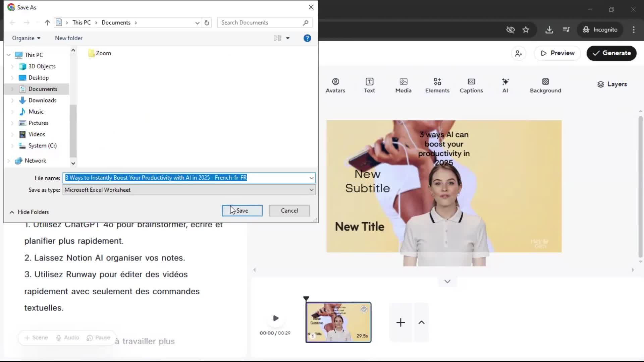Toggle the scene checkmark on thumbnail
The height and width of the screenshot is (362, 644).
364,309
